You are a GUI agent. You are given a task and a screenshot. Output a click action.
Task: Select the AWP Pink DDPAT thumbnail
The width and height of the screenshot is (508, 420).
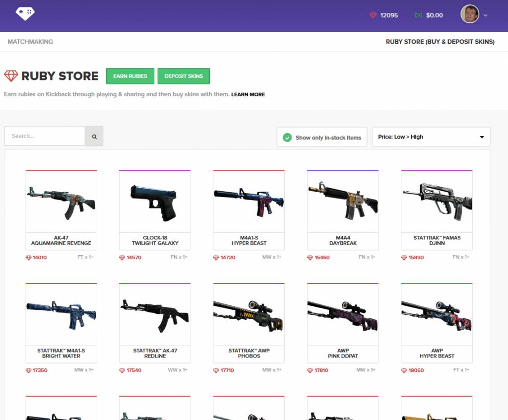tap(343, 314)
